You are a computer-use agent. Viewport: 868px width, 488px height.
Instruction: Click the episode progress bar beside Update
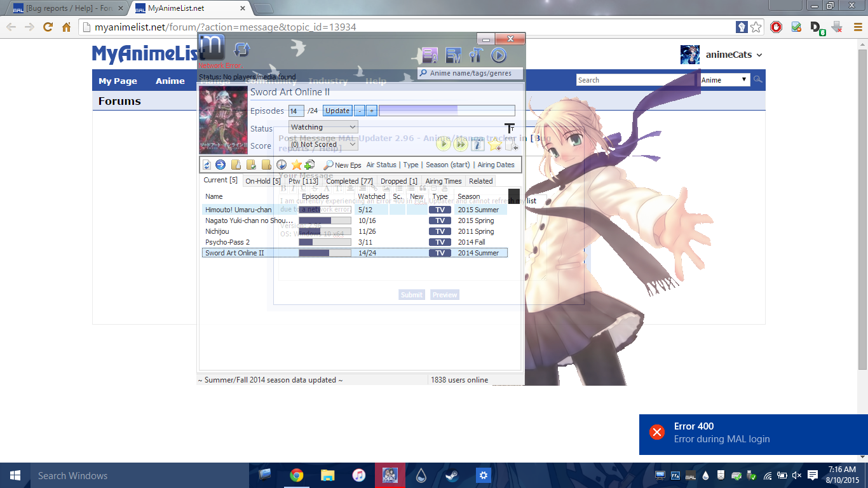pos(447,111)
